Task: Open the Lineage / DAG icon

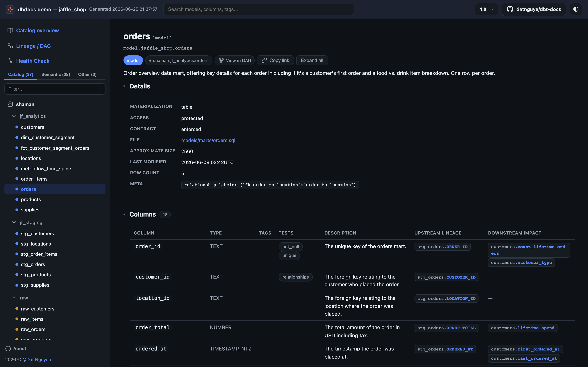Action: click(10, 46)
